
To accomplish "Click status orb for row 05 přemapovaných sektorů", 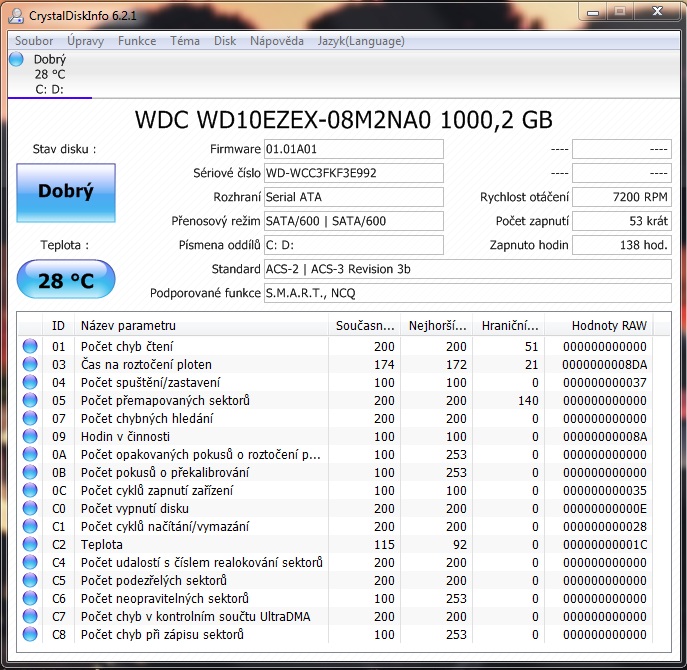I will tap(30, 400).
